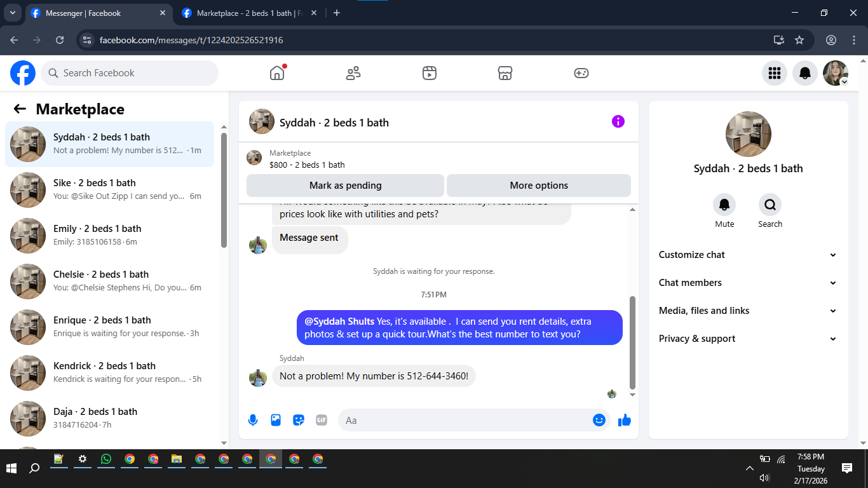
Task: Open the Video icon in top navigation
Action: [430, 73]
